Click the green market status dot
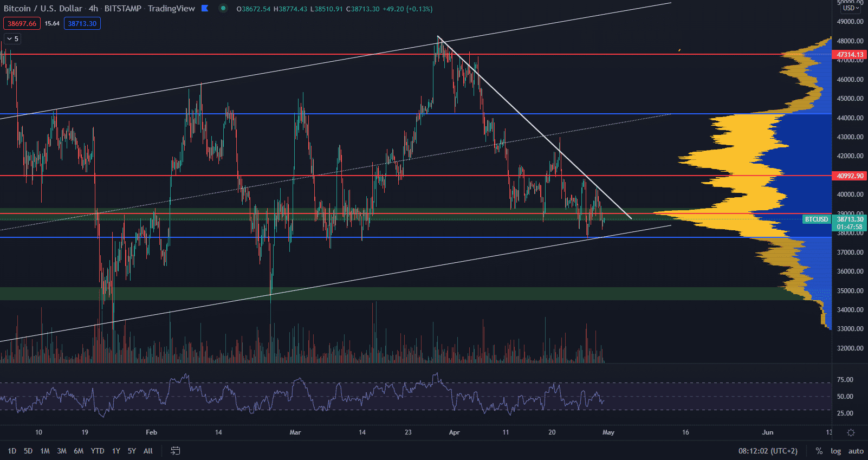The width and height of the screenshot is (868, 460). pos(223,8)
